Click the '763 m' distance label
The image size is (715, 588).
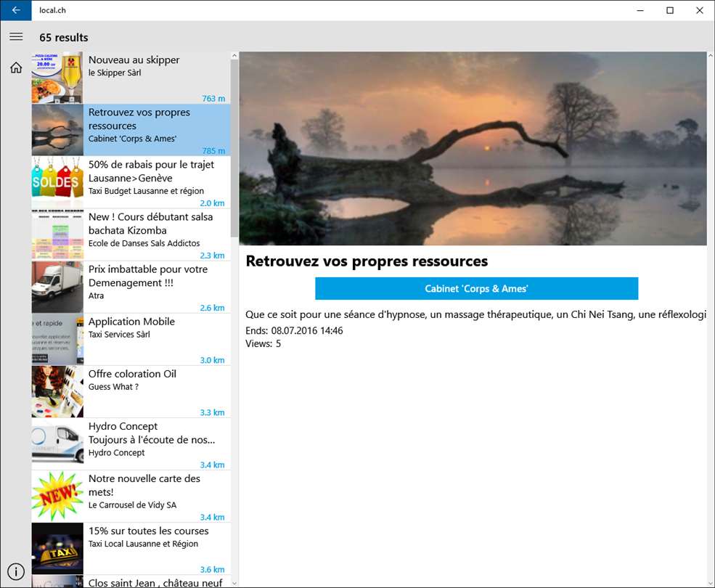pyautogui.click(x=213, y=99)
